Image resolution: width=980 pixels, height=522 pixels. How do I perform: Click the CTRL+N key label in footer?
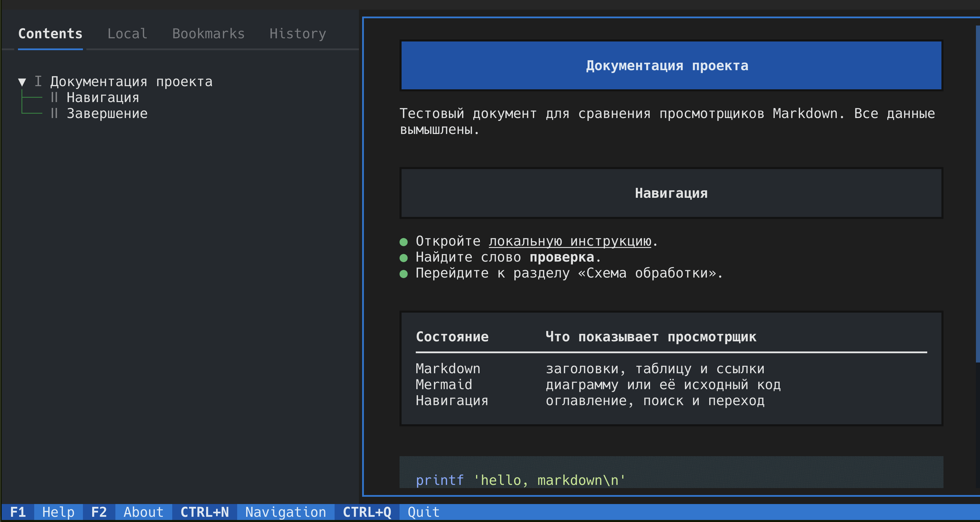point(205,512)
